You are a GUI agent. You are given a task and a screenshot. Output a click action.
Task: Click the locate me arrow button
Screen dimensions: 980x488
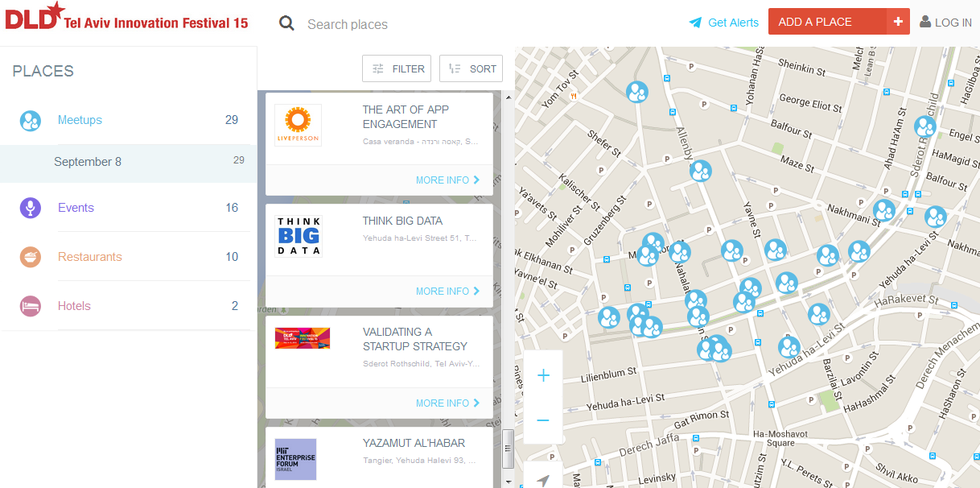tap(543, 480)
